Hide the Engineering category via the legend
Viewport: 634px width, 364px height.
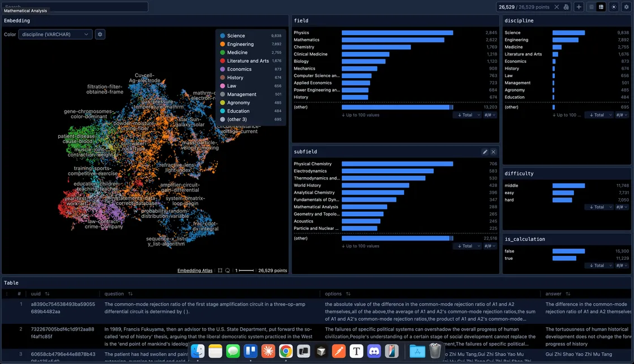coord(238,44)
